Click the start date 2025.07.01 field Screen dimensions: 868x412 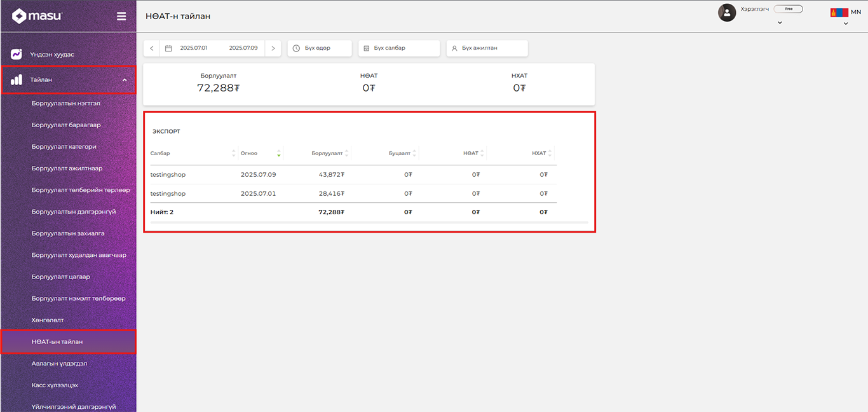194,48
